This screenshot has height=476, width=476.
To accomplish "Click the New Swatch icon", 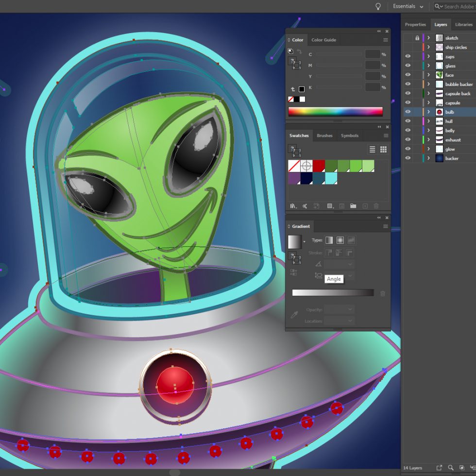I will tap(365, 206).
